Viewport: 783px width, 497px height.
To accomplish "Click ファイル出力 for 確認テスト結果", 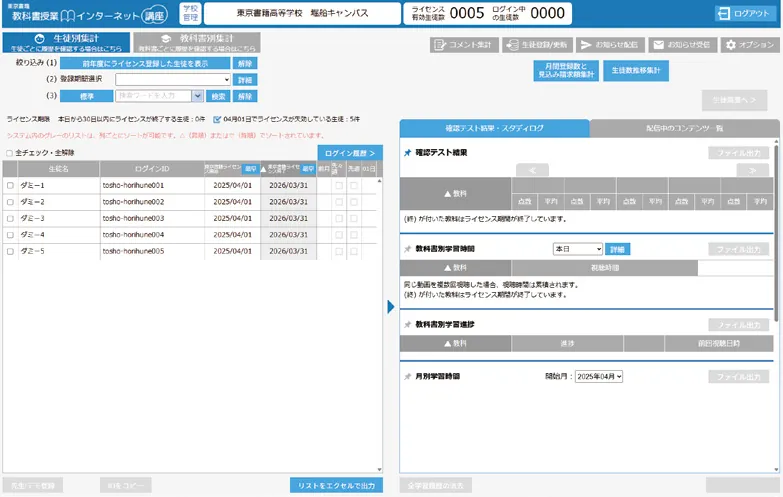I will (x=739, y=153).
